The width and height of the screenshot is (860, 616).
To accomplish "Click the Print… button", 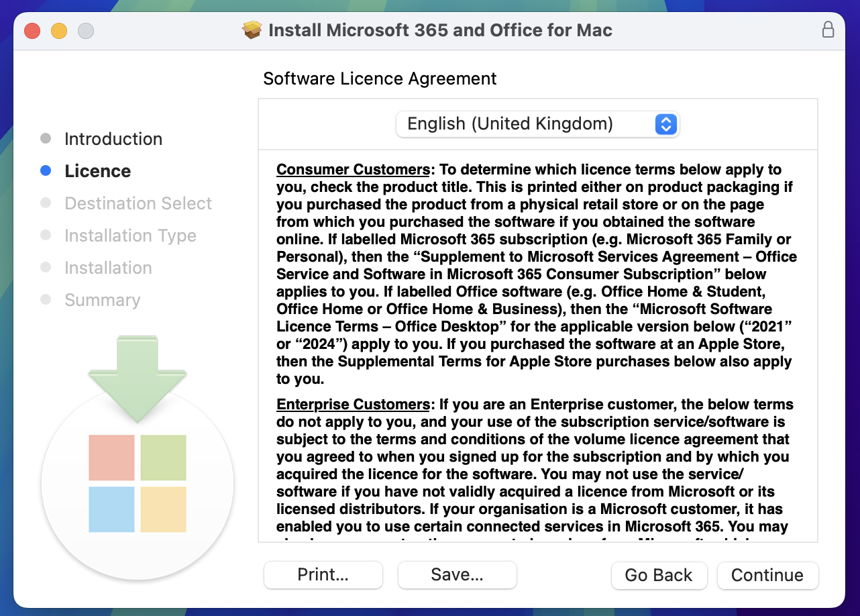I will (x=323, y=575).
